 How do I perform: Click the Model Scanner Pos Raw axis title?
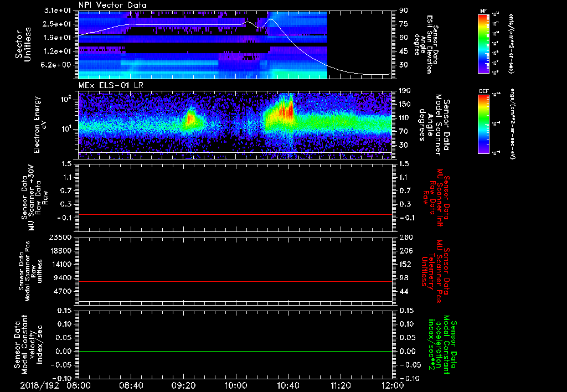[x=30, y=271]
